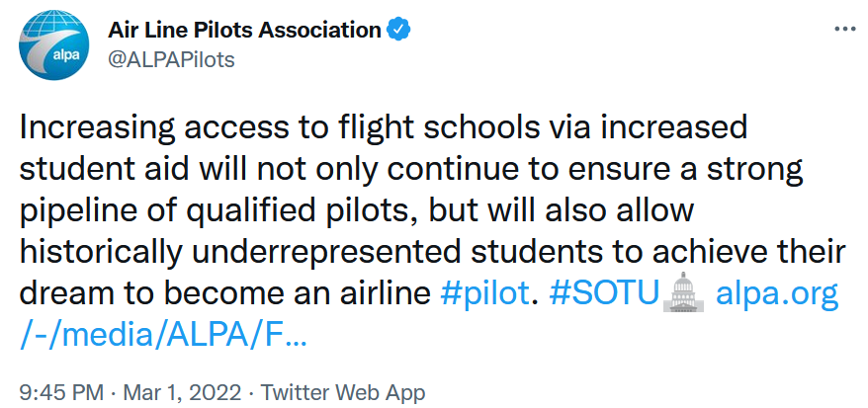Image resolution: width=868 pixels, height=408 pixels.
Task: Open the #pilot hashtag
Action: pos(483,294)
